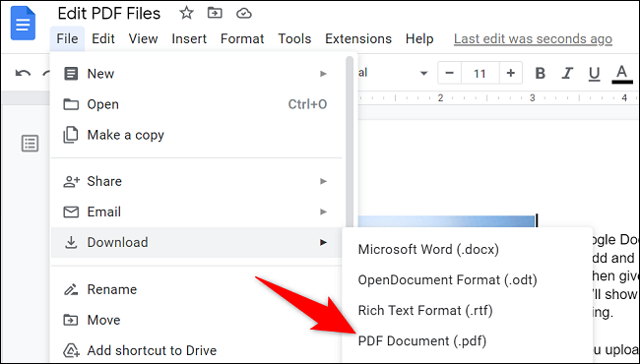Toggle italic formatting
The width and height of the screenshot is (640, 364).
[567, 74]
